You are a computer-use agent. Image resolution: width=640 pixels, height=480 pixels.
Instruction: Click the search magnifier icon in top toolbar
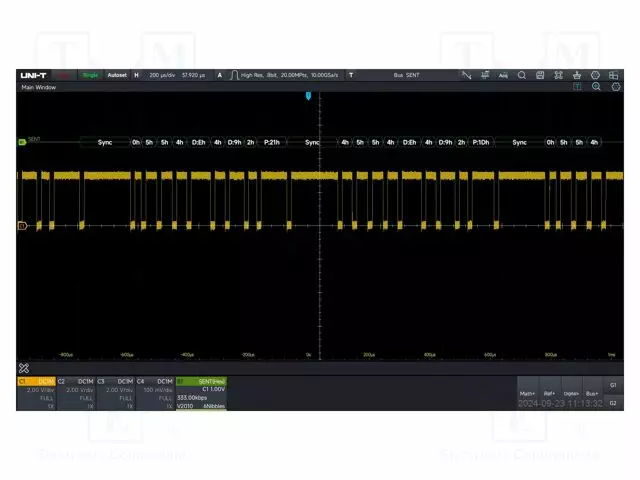[521, 75]
